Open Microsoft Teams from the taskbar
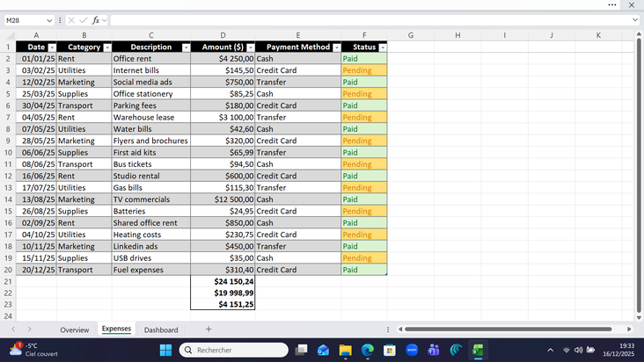 [x=434, y=350]
